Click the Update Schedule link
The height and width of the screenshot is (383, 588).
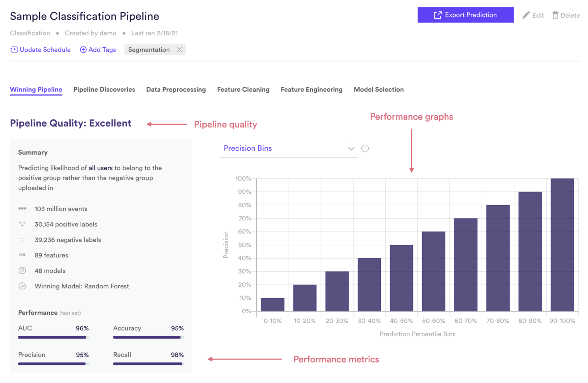(45, 50)
